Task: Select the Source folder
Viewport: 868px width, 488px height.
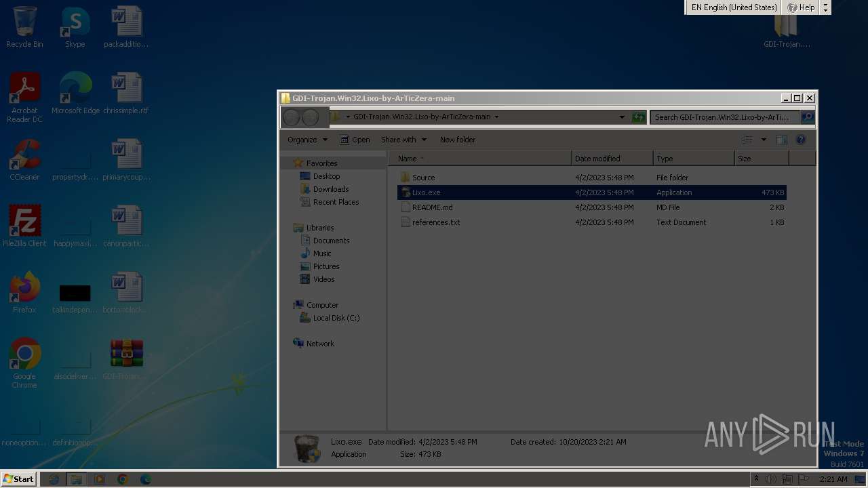Action: [x=592, y=178]
